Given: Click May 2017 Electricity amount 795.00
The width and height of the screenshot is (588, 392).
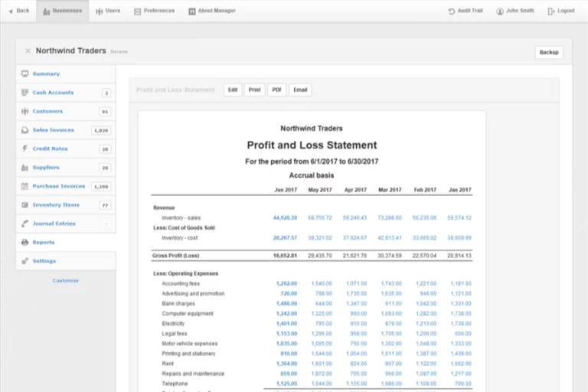Looking at the screenshot, I should 324,324.
